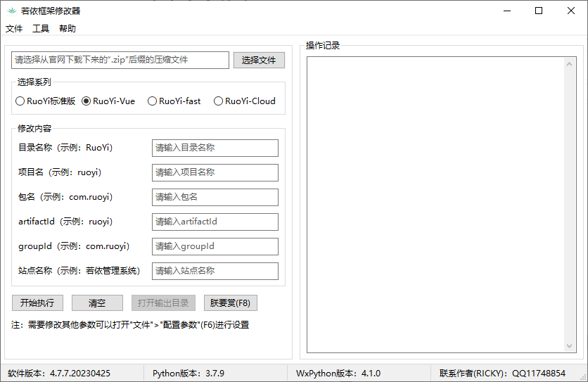Click the 软件版本 4.7.7.20230425 status text

pyautogui.click(x=59, y=374)
